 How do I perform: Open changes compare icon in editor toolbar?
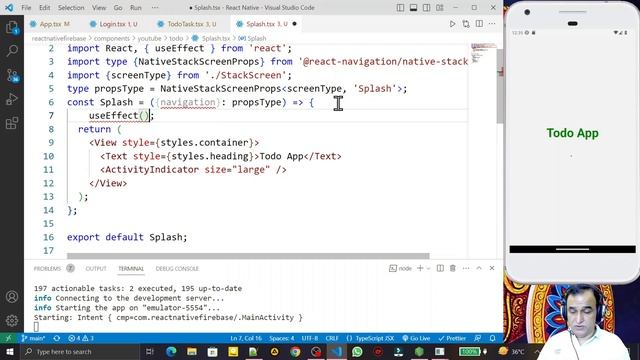[466, 24]
